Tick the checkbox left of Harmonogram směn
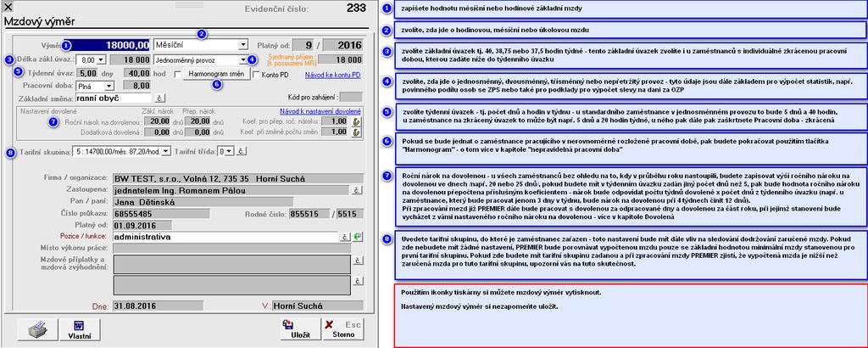Screen dimensions: 868x348 [x=177, y=74]
